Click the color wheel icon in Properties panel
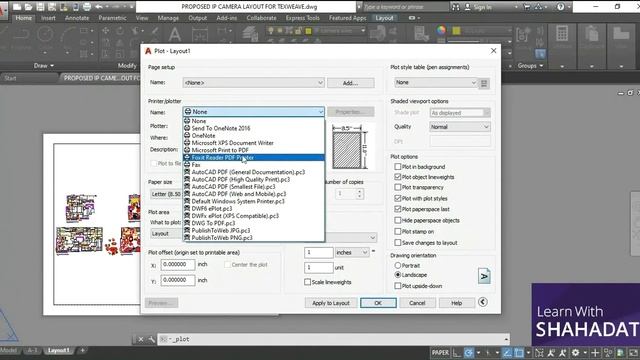The width and height of the screenshot is (640, 360). tap(441, 30)
